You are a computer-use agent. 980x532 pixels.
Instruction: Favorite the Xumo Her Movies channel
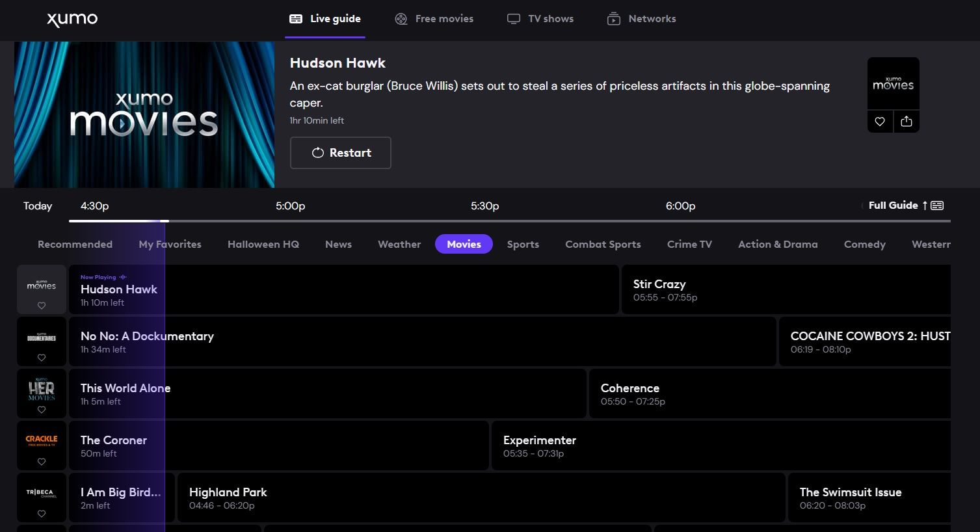coord(42,410)
